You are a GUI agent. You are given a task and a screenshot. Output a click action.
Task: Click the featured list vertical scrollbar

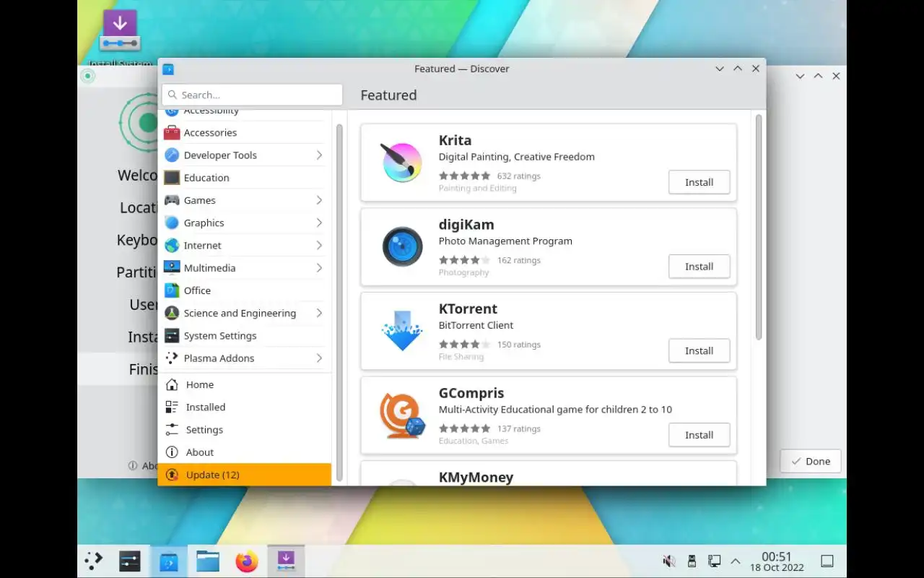click(x=759, y=228)
